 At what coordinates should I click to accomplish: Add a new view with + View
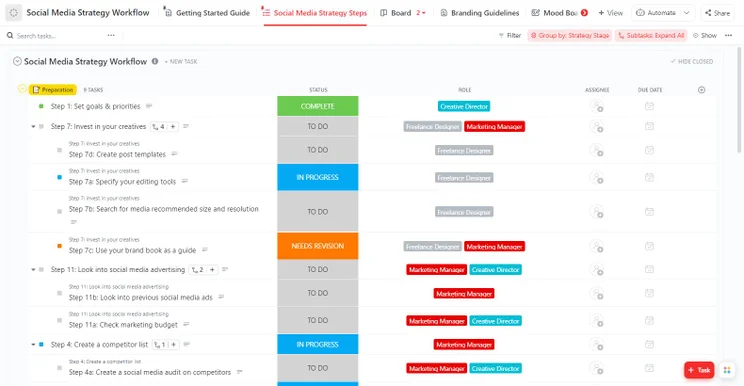611,13
